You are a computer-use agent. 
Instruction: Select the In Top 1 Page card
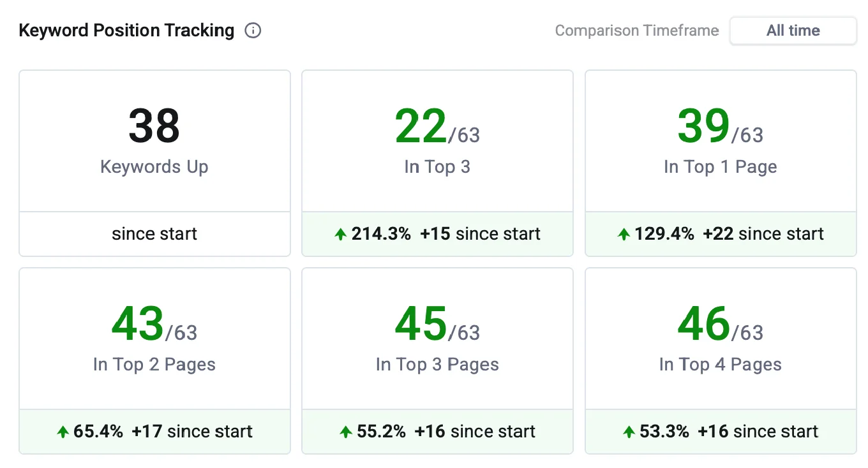pyautogui.click(x=720, y=163)
